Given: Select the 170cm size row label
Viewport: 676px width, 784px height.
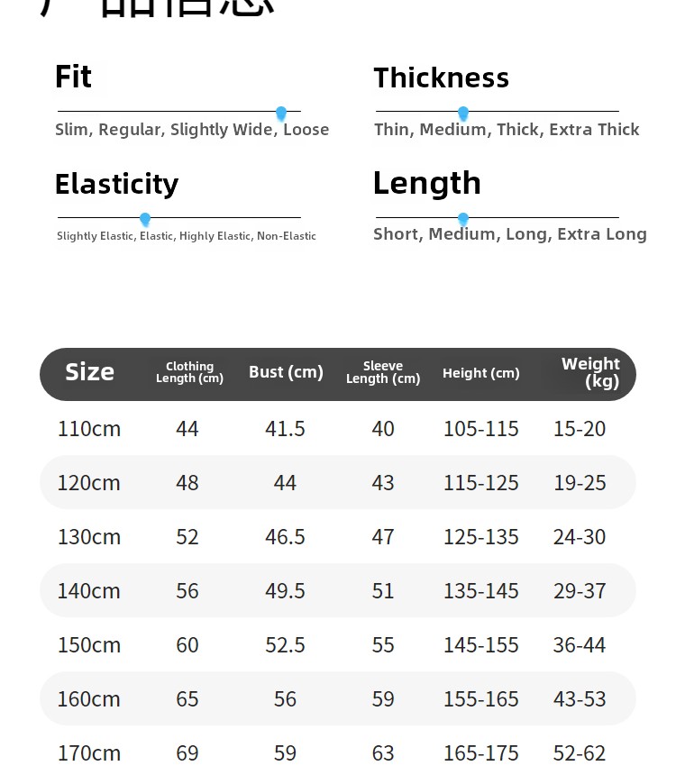Looking at the screenshot, I should tap(89, 753).
